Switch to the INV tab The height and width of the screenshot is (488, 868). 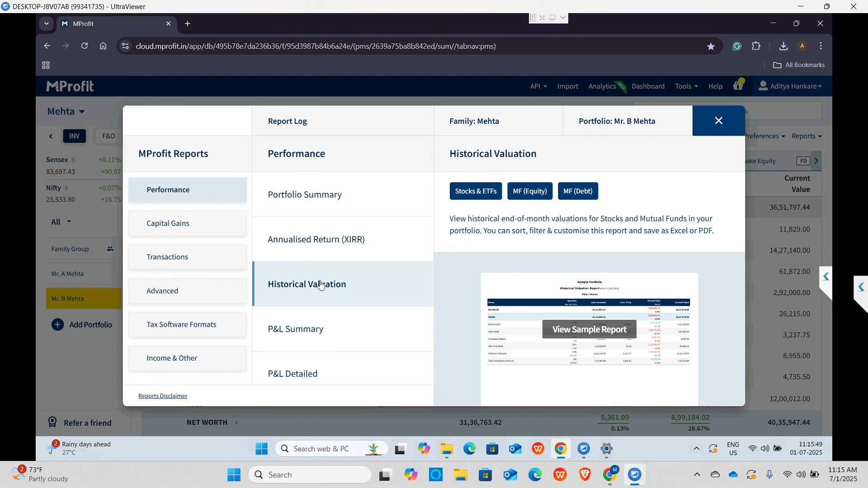(x=74, y=136)
